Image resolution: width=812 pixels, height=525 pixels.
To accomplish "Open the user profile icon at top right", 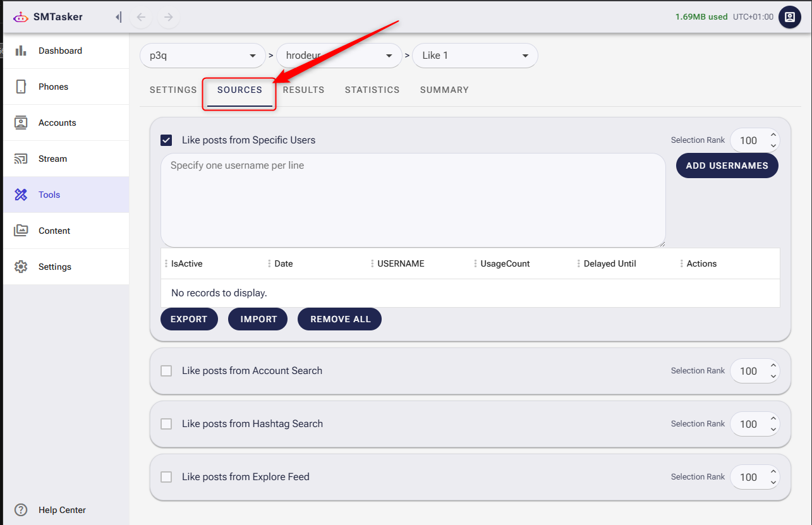I will 789,17.
